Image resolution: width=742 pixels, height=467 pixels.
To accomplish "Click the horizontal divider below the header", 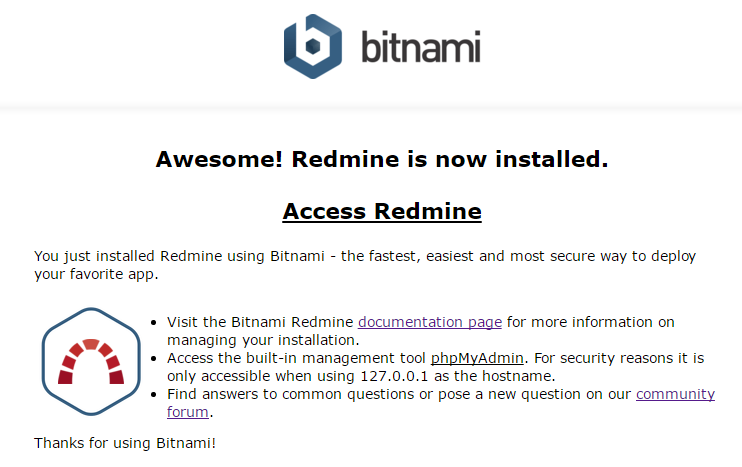I will (x=371, y=108).
